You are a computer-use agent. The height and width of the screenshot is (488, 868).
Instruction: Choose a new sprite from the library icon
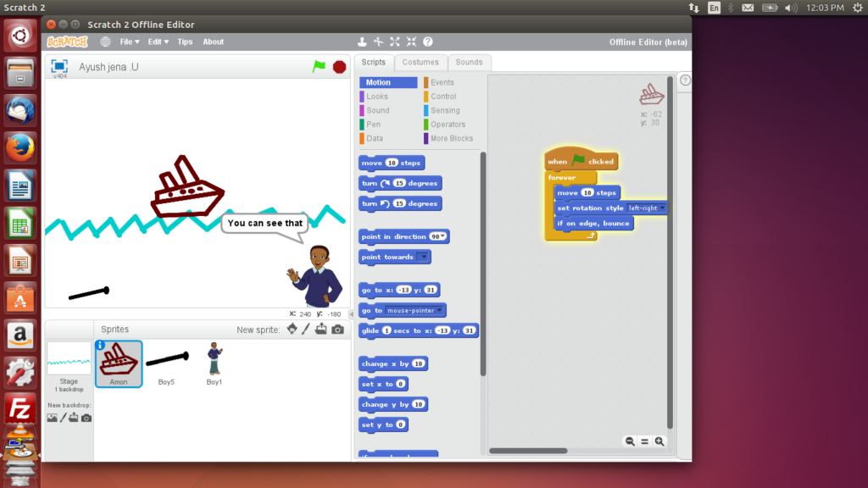[292, 330]
